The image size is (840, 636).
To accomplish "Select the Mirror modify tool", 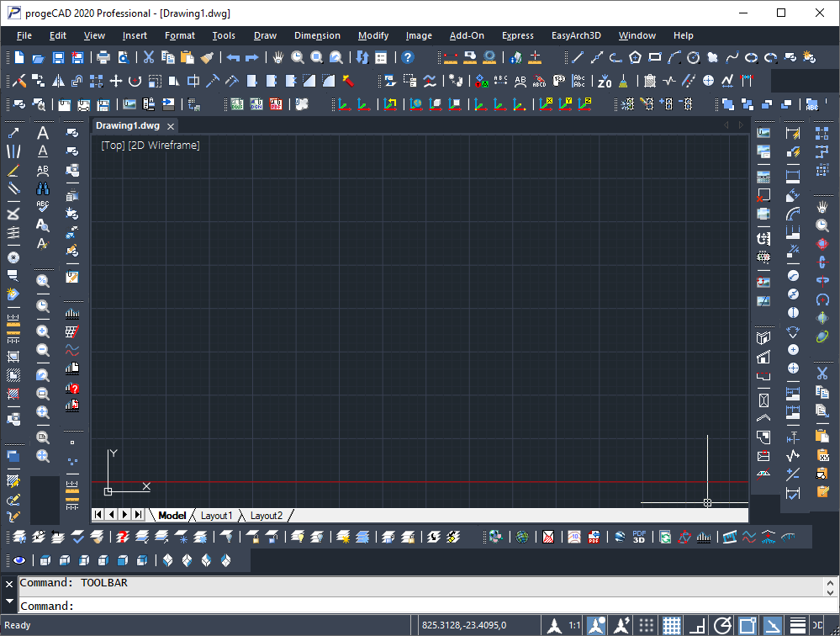I will (x=58, y=82).
